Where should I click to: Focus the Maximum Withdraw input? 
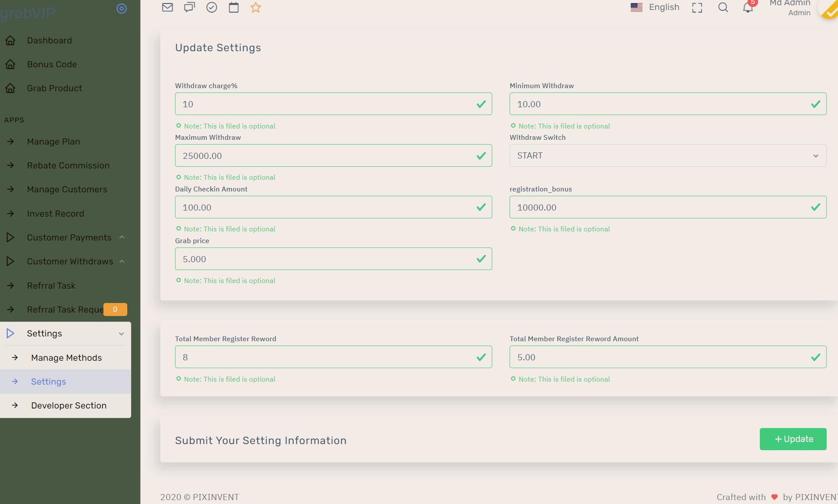point(333,155)
